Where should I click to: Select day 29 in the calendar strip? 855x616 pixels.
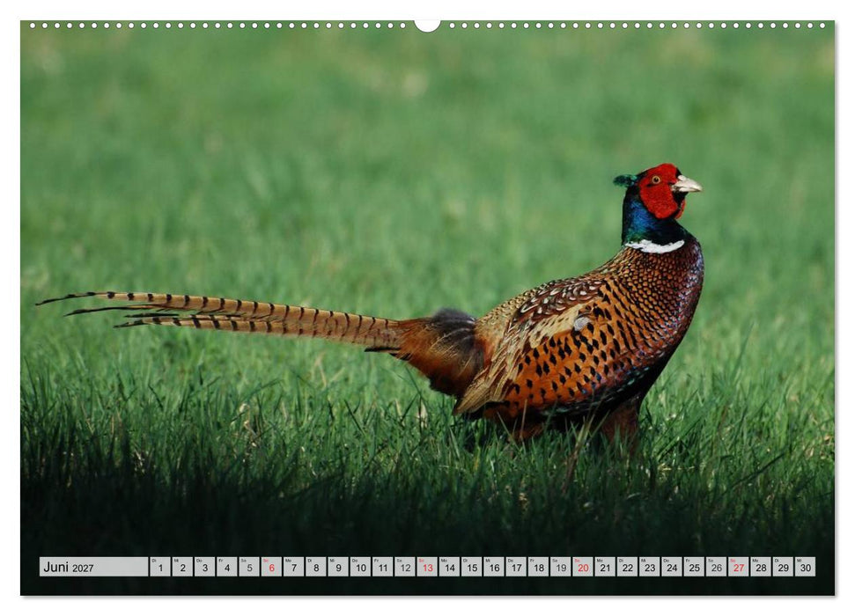(784, 567)
